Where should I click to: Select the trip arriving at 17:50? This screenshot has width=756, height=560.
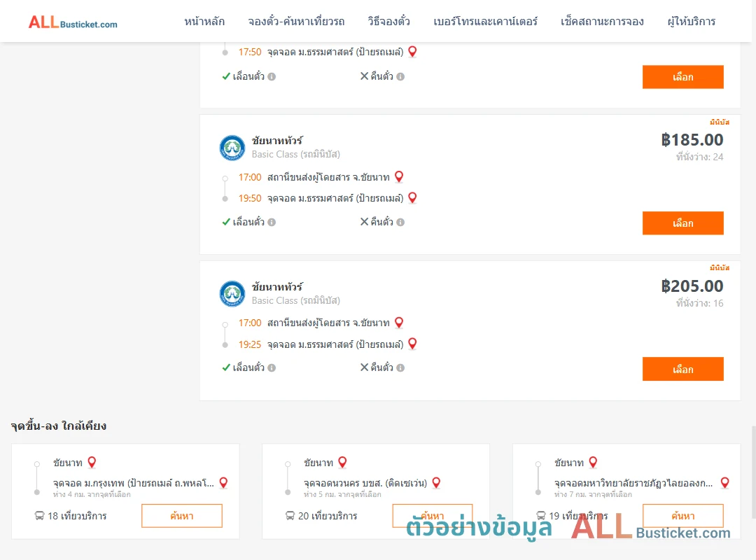[682, 77]
